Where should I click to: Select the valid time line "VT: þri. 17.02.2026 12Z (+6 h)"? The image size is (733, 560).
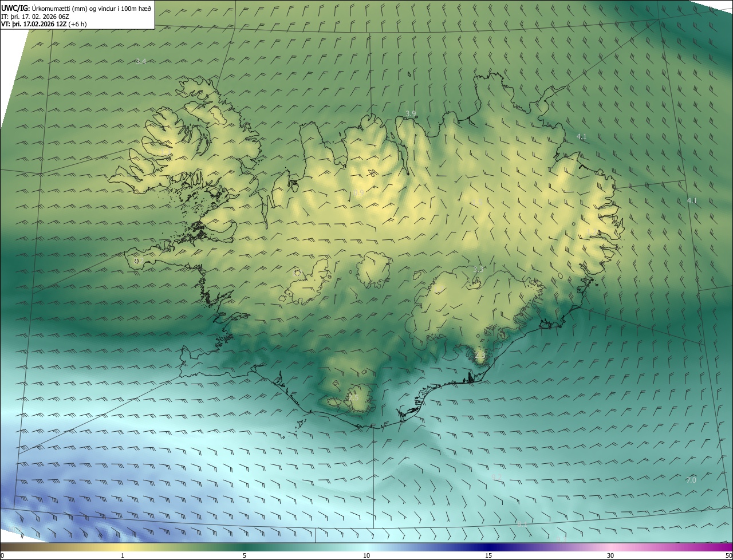[44, 24]
